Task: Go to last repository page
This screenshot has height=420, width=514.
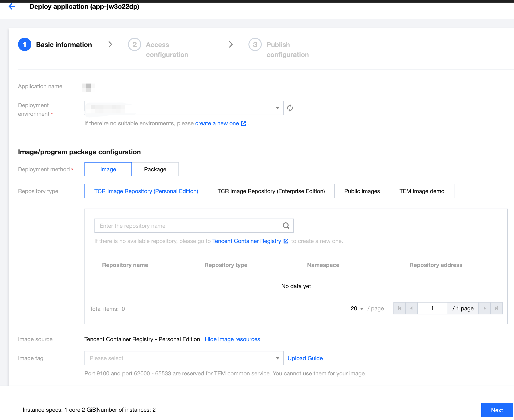Action: pos(496,308)
